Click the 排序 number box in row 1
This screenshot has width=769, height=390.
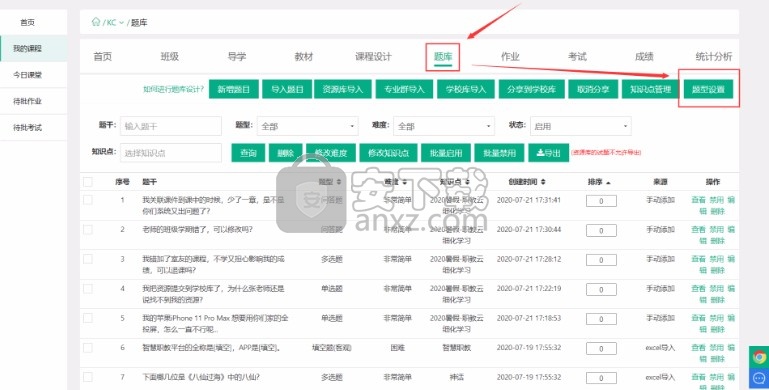tap(601, 201)
